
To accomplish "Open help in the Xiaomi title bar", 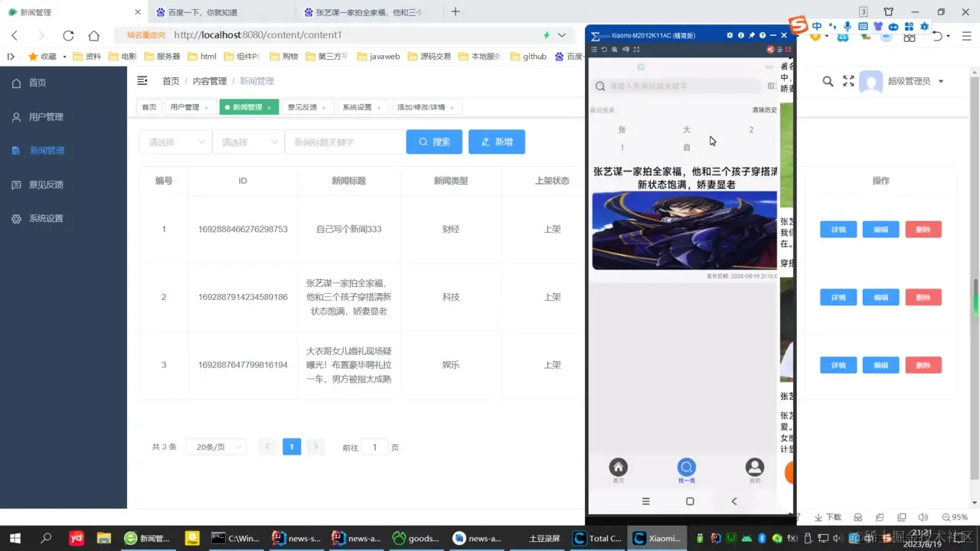I will coord(762,35).
